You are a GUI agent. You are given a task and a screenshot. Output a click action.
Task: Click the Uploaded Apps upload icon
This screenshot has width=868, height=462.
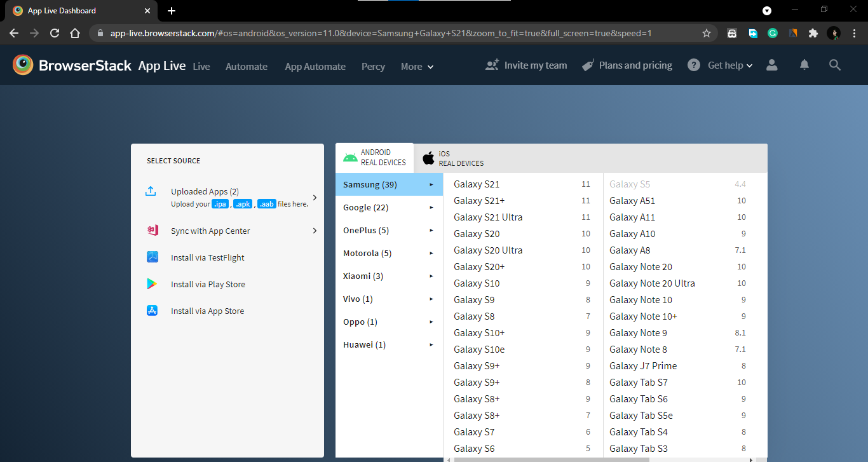point(151,191)
